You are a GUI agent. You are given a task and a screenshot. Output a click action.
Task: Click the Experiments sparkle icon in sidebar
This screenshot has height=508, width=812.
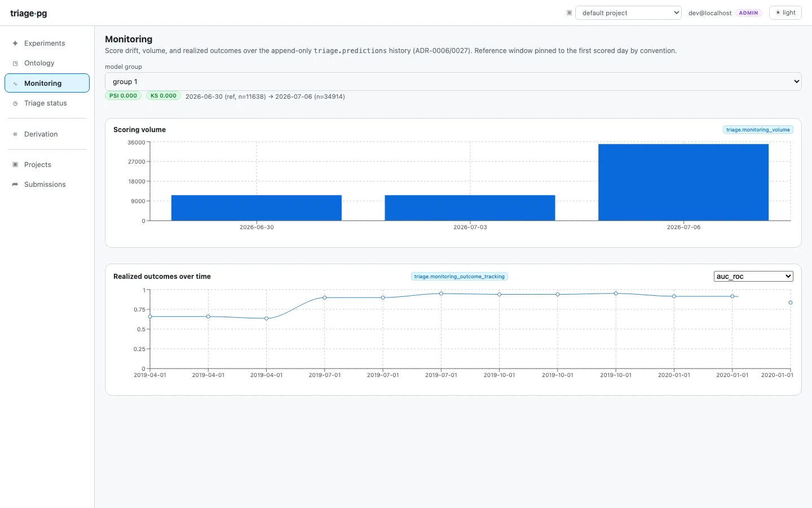click(x=15, y=43)
